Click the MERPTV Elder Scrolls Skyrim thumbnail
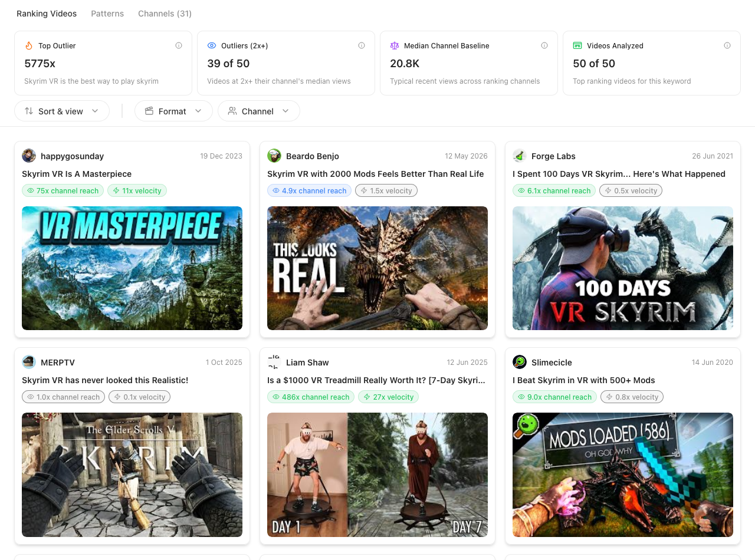 click(132, 475)
